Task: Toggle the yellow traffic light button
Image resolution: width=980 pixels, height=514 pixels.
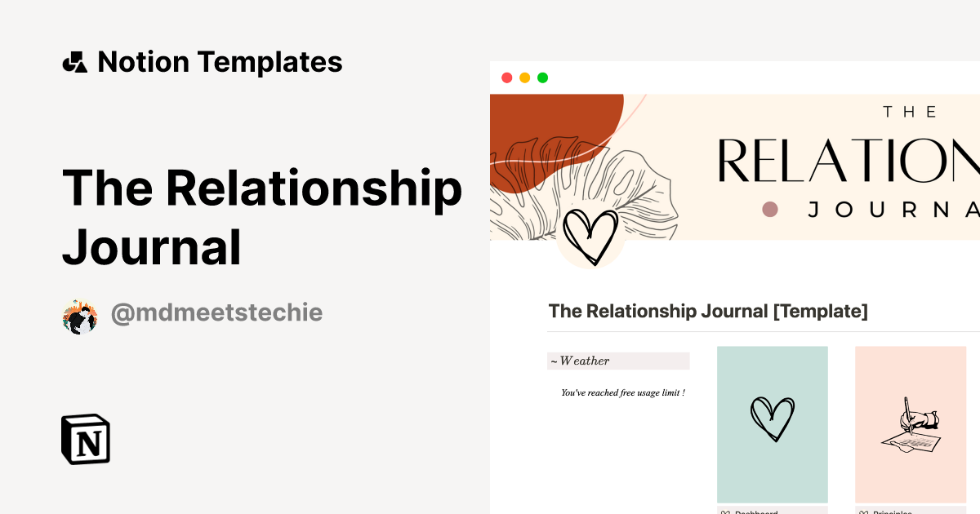Action: pyautogui.click(x=524, y=77)
